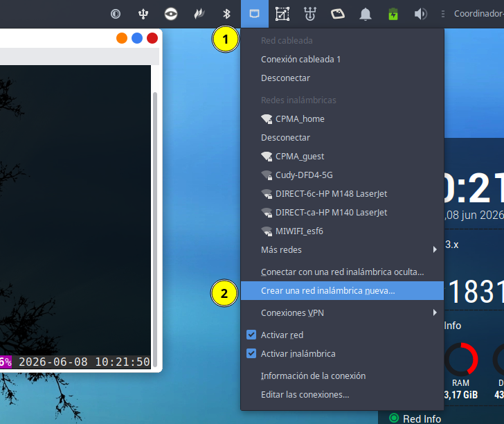Screen dimensions: 504x424
Task: Click the MIWIFI_esf6 Wi-Fi signal icon
Action: click(267, 231)
